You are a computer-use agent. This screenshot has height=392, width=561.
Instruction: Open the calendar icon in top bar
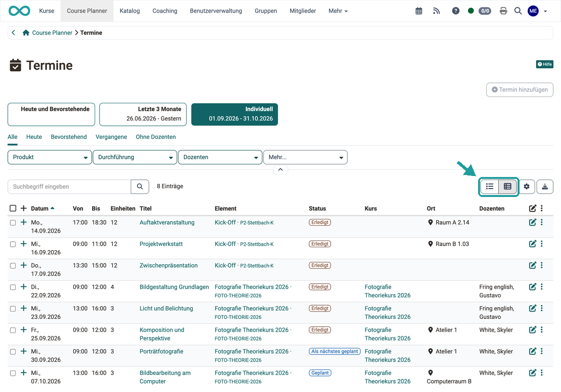(419, 11)
